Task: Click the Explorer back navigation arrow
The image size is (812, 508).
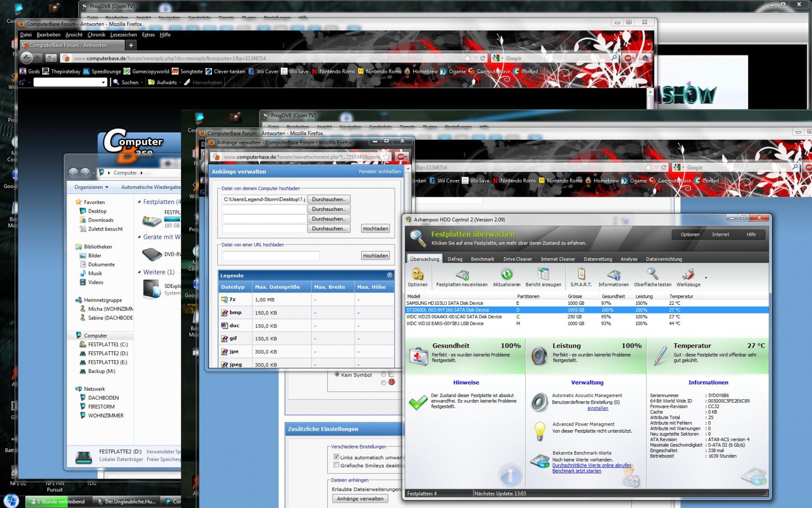Action: coord(73,173)
